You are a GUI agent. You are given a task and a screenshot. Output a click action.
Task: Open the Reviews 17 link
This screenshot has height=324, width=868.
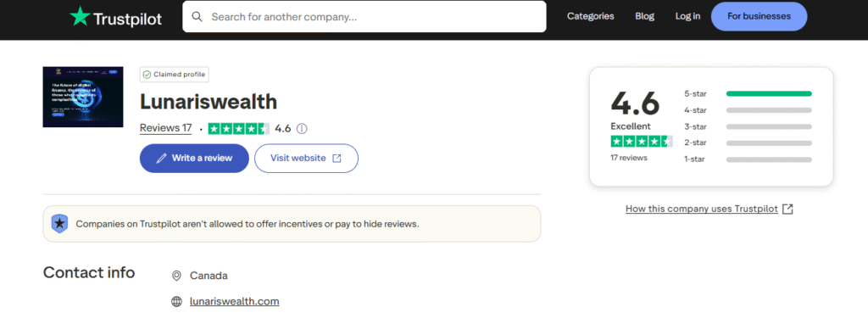pyautogui.click(x=165, y=128)
